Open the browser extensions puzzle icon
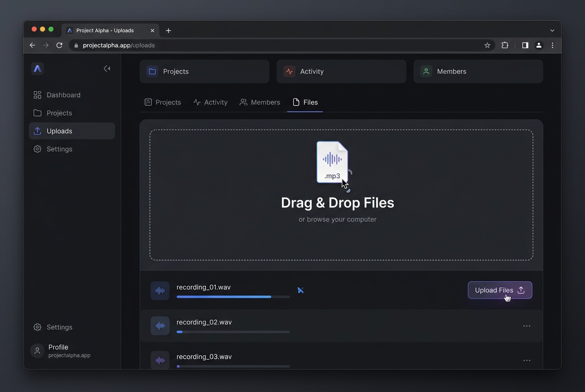Image resolution: width=585 pixels, height=392 pixels. pyautogui.click(x=505, y=45)
